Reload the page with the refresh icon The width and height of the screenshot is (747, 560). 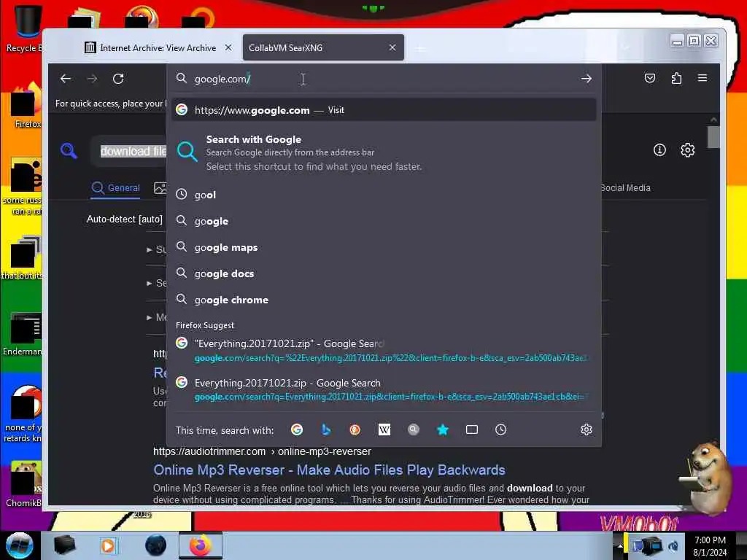(x=118, y=79)
